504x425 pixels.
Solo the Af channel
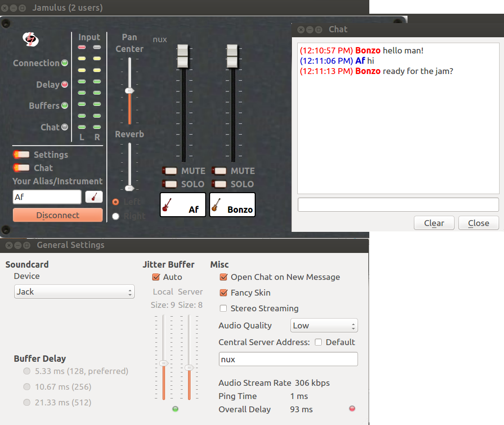click(169, 184)
